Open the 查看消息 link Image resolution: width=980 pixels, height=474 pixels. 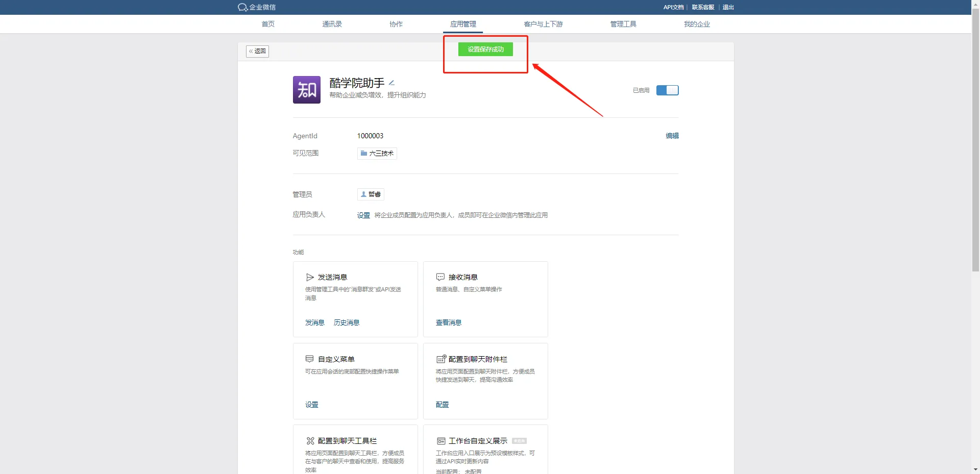pos(449,322)
